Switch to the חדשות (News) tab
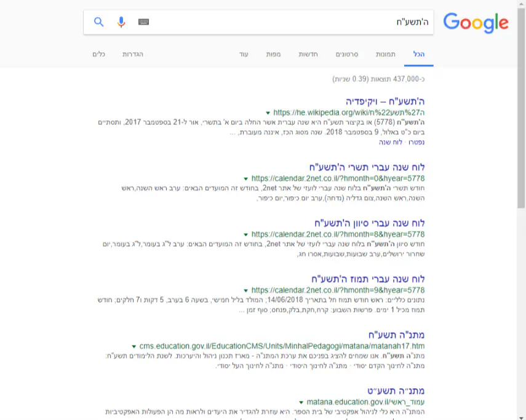 (308, 54)
